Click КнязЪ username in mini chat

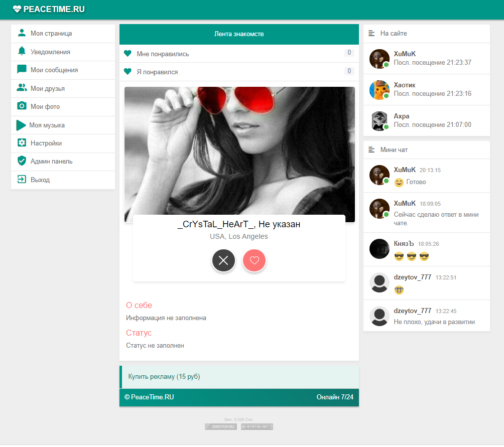(x=404, y=244)
